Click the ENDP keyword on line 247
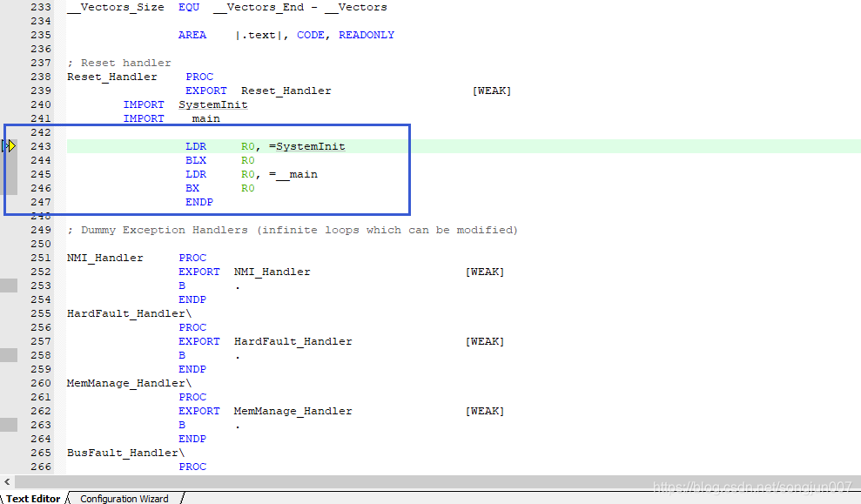 click(199, 202)
